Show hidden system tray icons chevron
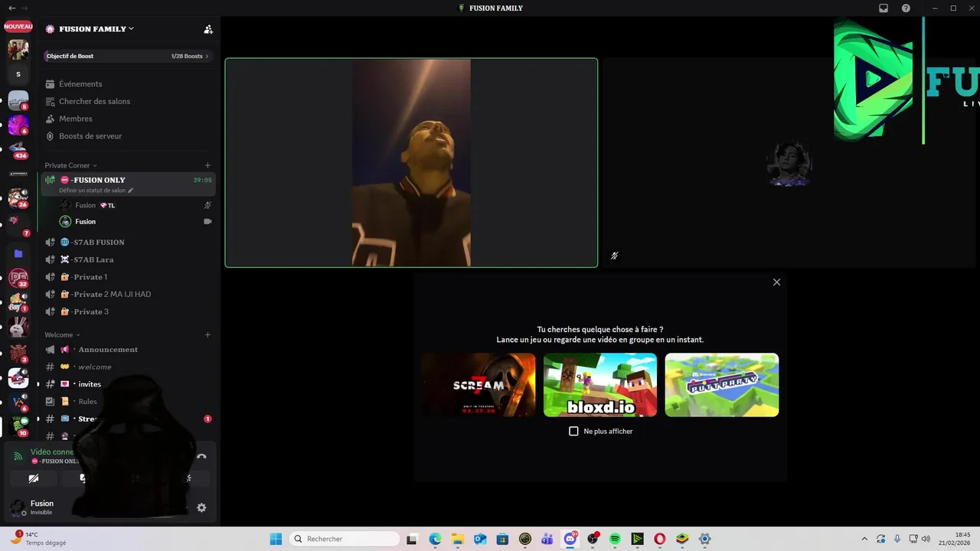The image size is (980, 551). (865, 539)
